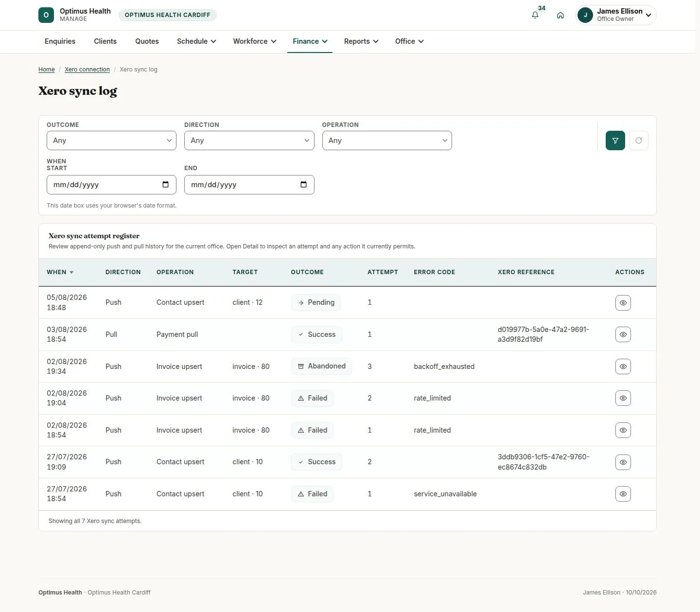
Task: Click the green Optimus Health logo
Action: (46, 15)
